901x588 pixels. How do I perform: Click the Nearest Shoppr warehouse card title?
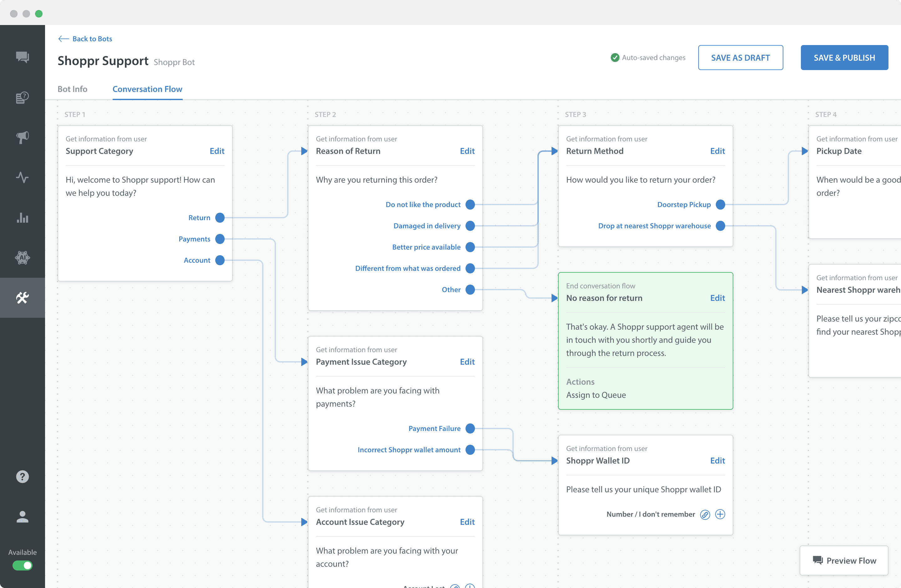[858, 290]
